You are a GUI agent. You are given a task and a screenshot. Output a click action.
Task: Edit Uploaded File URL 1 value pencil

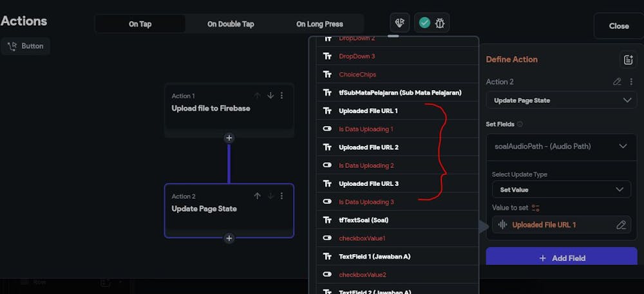(621, 225)
